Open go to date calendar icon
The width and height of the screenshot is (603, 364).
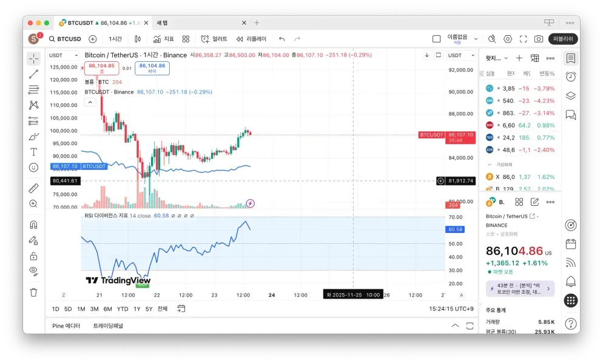point(181,309)
